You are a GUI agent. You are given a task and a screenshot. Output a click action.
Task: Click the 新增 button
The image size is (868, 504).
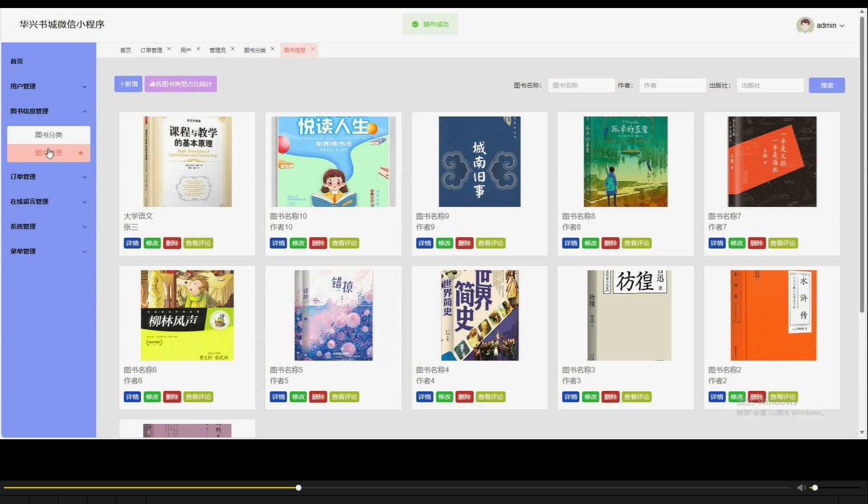point(128,84)
